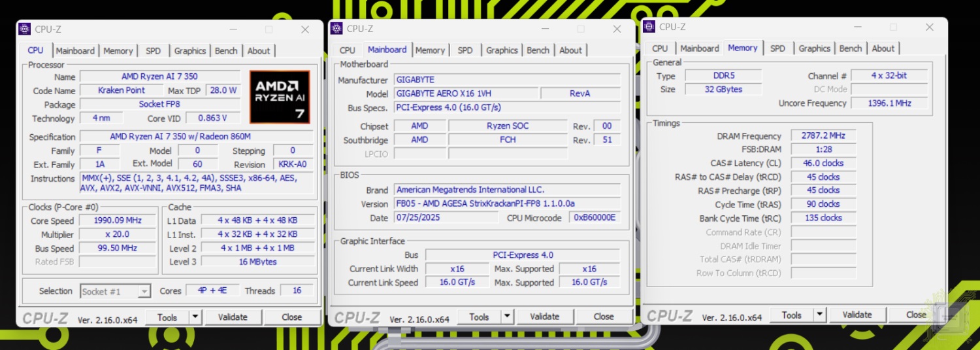Click the GIGABYTE AERO X16 1VH model field
This screenshot has height=350, width=980.
[466, 94]
